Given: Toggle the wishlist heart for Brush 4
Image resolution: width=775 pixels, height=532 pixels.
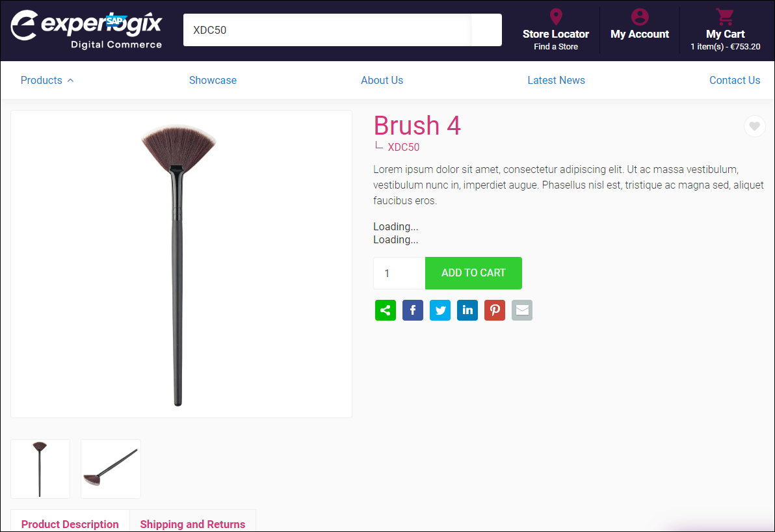Looking at the screenshot, I should pyautogui.click(x=754, y=127).
